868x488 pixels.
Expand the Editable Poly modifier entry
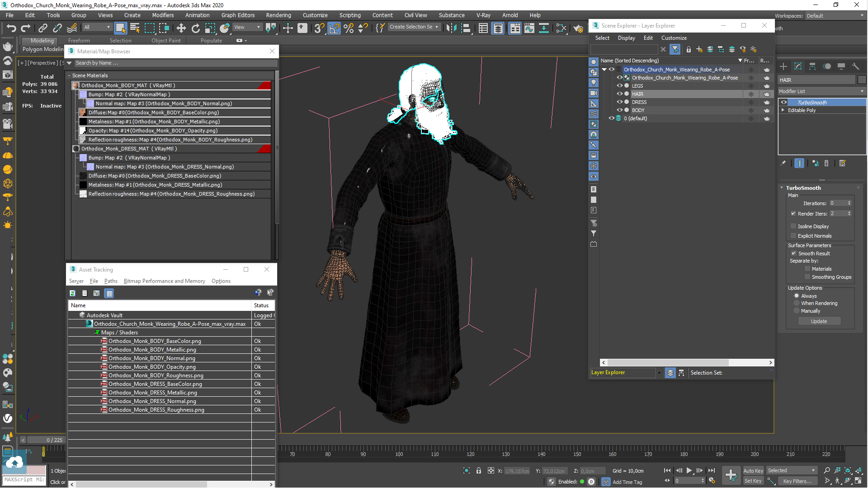(x=783, y=110)
